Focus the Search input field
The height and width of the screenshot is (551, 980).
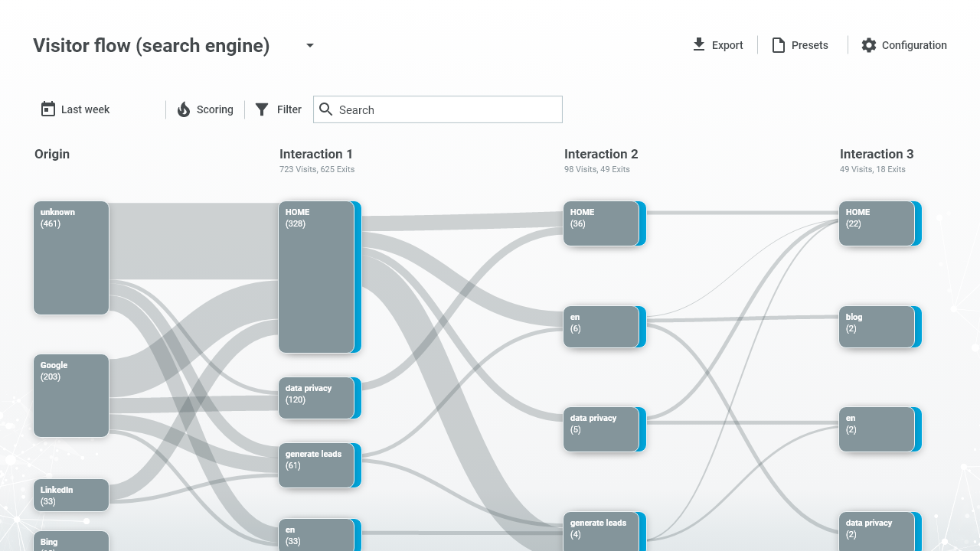(438, 109)
